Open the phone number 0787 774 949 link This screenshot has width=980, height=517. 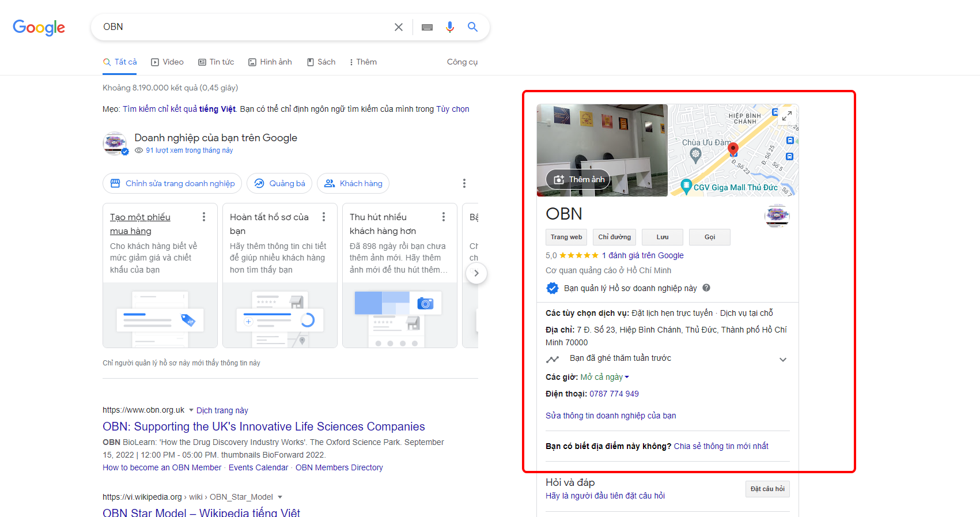coord(614,394)
